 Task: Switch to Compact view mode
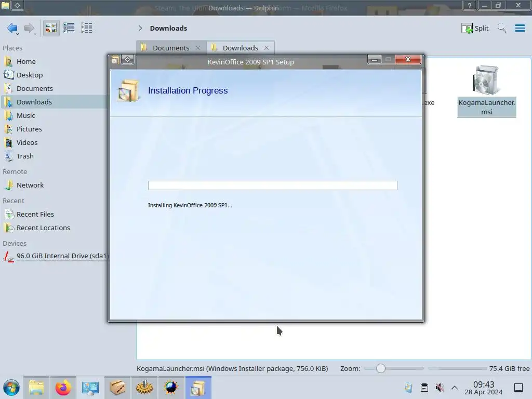pos(69,28)
